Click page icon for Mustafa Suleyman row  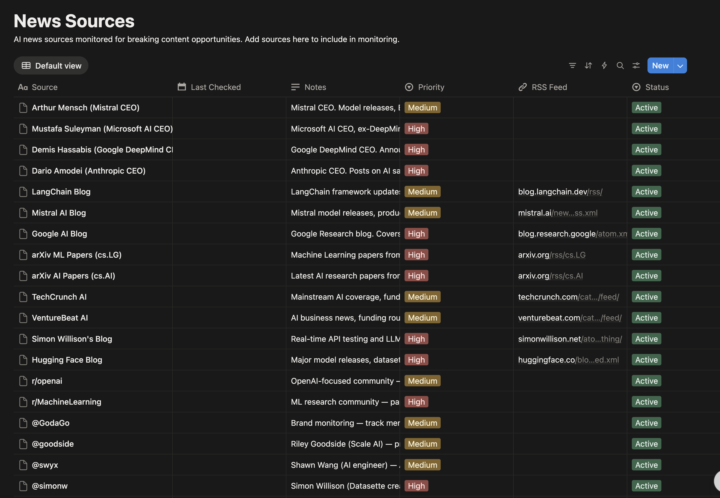pyautogui.click(x=23, y=129)
